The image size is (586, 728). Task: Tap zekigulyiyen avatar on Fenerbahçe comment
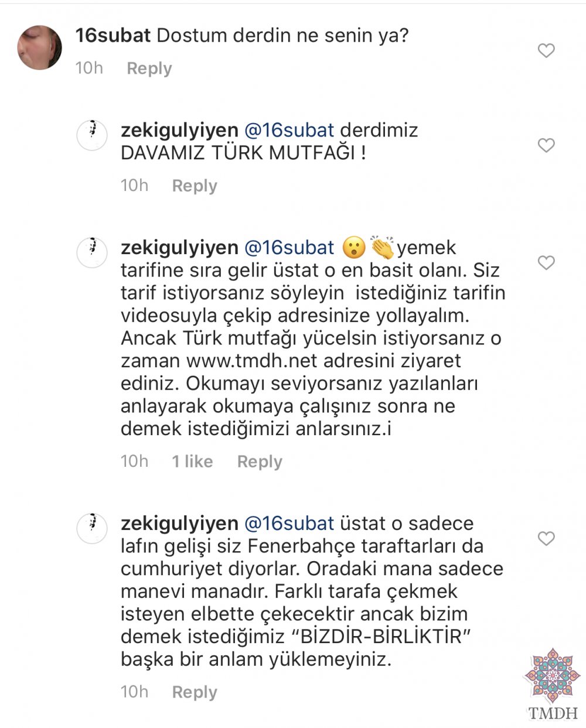click(92, 529)
